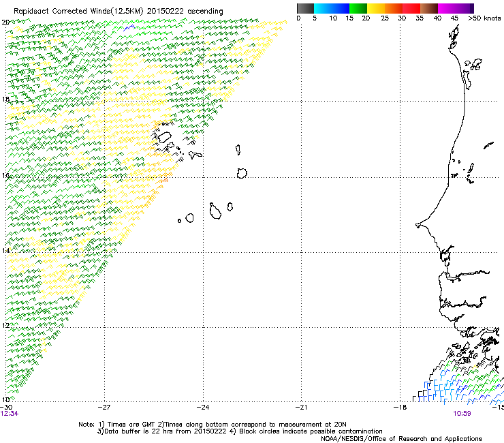The height and width of the screenshot is (443, 504).
Task: Click the lone blue wind barb near 20N
Action: (x=129, y=28)
